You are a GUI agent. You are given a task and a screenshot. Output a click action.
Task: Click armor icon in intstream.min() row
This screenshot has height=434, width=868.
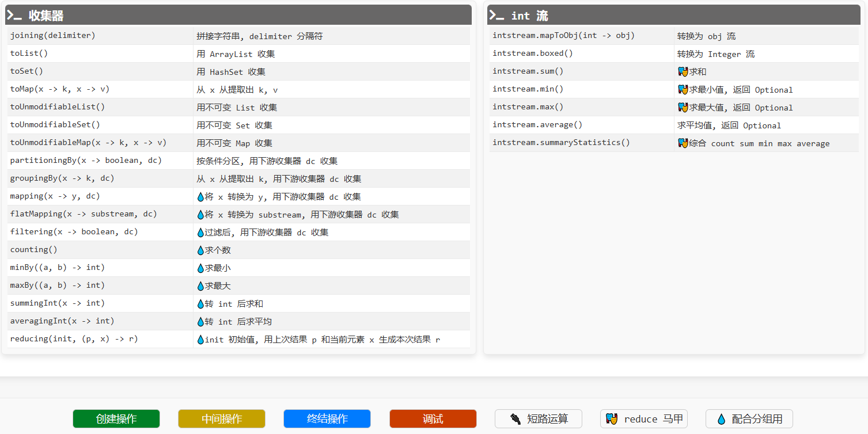[683, 90]
